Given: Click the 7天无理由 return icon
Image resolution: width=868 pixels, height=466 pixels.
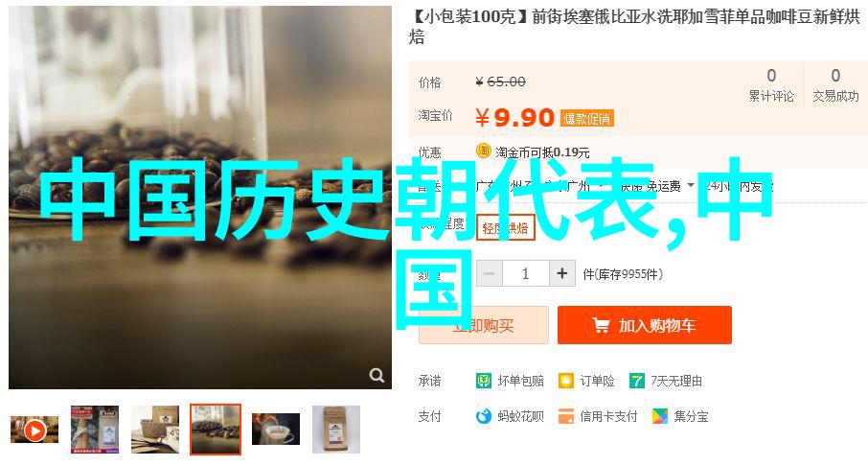Looking at the screenshot, I should (x=637, y=381).
